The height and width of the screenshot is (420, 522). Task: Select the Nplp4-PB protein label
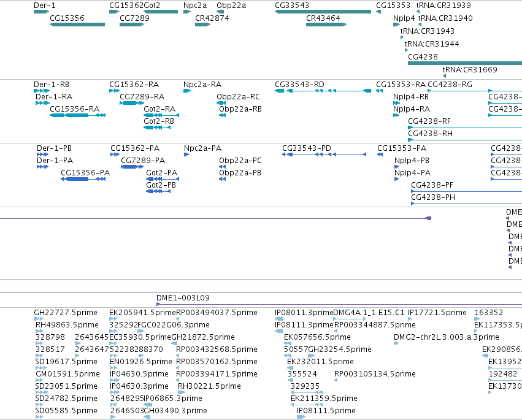click(412, 161)
